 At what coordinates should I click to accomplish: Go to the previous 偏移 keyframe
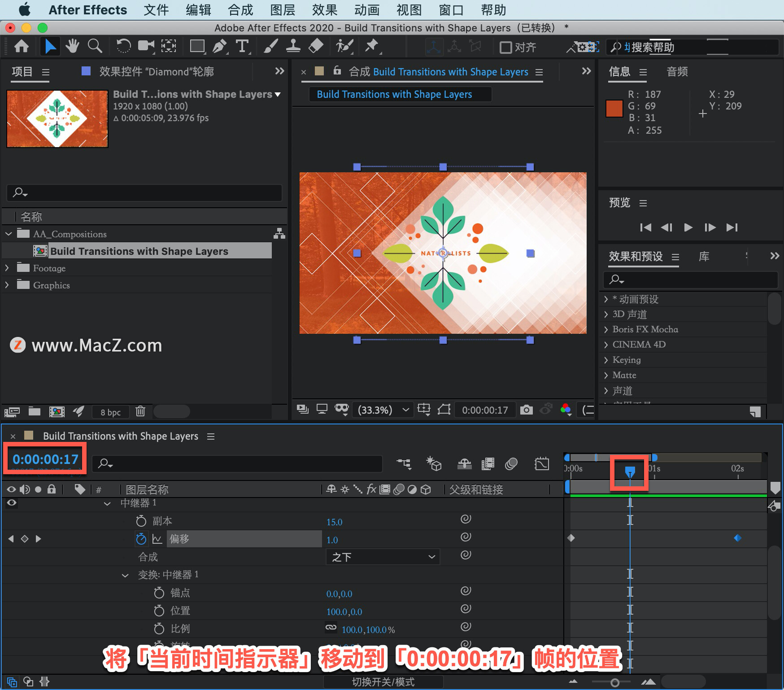point(11,539)
